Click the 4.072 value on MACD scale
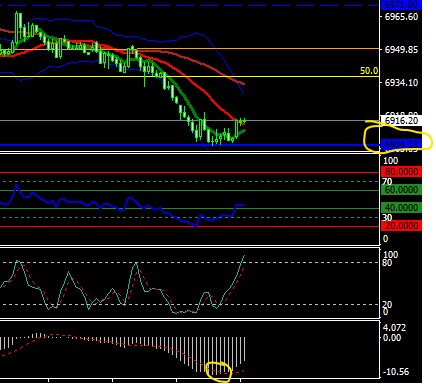The height and width of the screenshot is (384, 436). pos(394,328)
